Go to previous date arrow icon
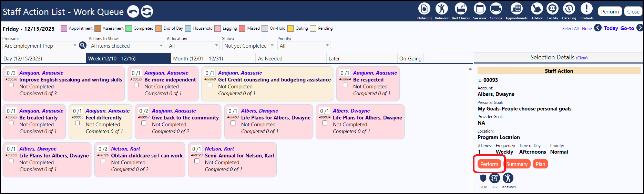The height and width of the screenshot is (194, 644). (x=598, y=28)
